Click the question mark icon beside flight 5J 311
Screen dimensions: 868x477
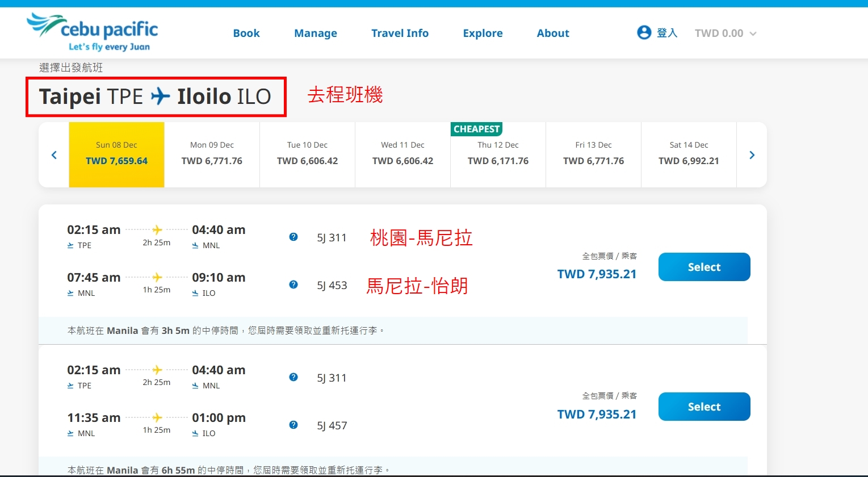(293, 237)
